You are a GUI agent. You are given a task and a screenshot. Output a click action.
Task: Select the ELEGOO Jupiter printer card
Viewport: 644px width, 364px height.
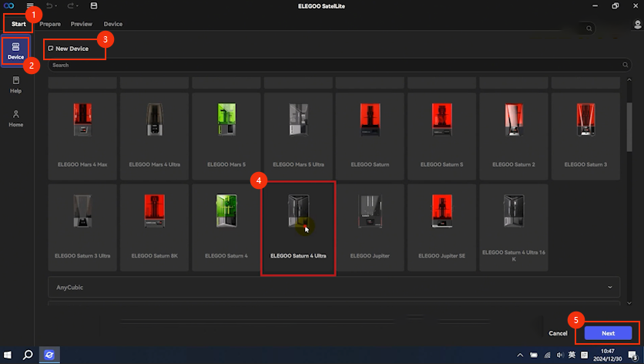coord(370,228)
